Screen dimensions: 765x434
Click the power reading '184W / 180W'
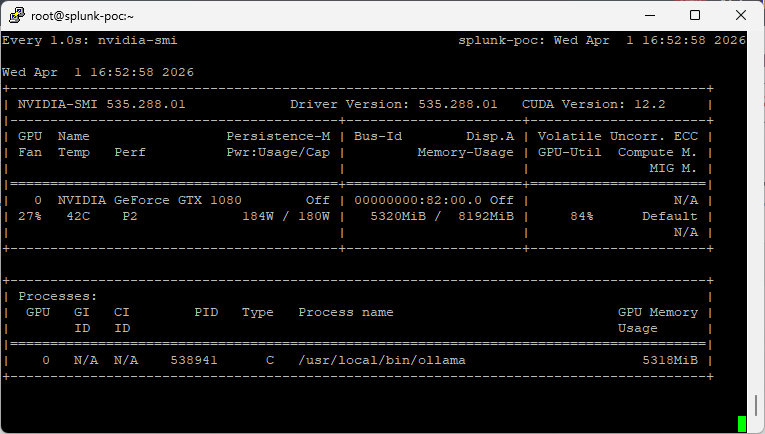pos(286,216)
